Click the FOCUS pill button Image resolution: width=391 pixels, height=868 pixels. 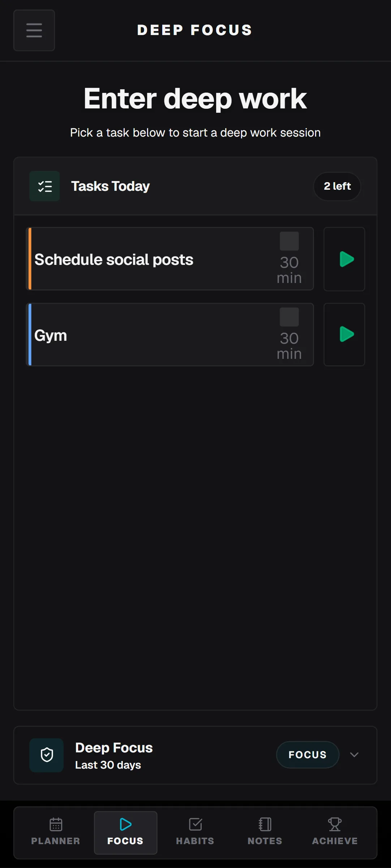[x=308, y=755]
